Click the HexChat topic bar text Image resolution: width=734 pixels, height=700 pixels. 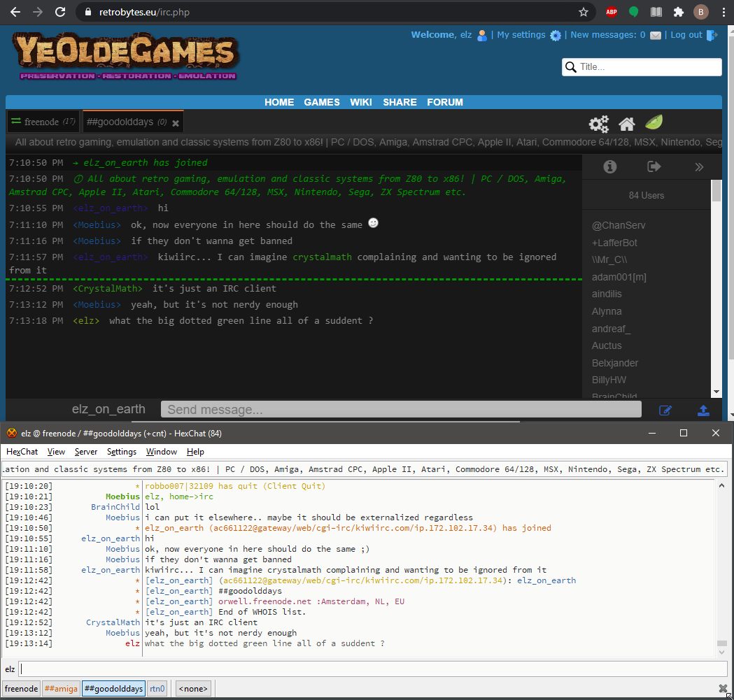364,469
